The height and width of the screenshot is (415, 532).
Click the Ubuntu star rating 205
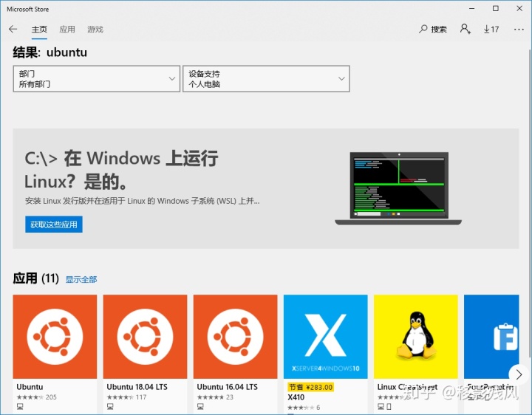(x=37, y=397)
